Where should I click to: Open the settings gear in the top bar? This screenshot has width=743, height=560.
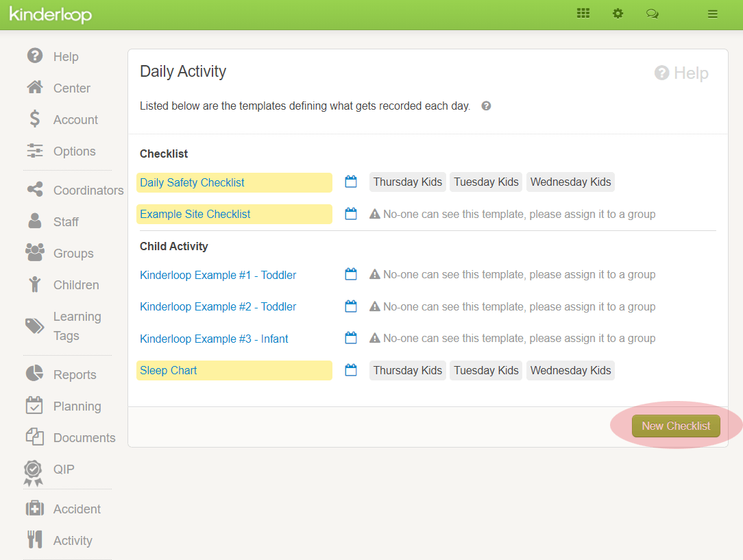pos(618,13)
